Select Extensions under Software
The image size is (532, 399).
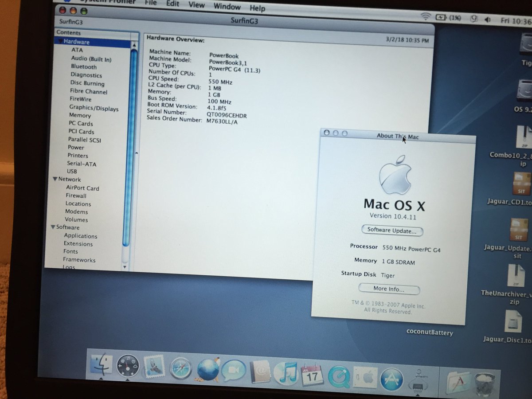78,244
